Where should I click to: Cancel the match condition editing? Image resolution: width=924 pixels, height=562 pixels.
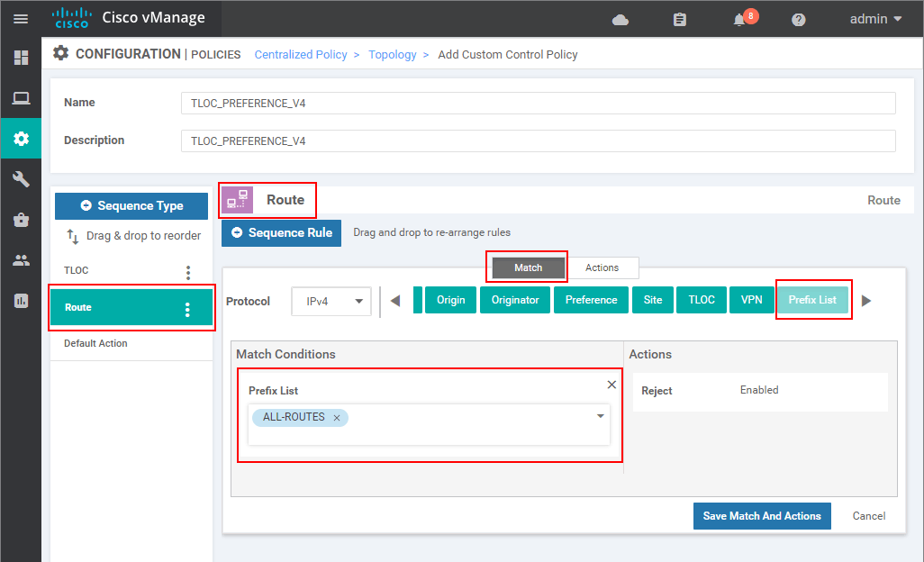868,516
